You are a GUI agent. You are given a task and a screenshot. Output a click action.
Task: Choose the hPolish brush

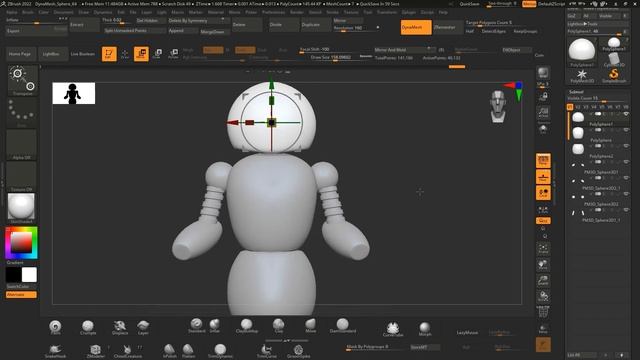[x=169, y=351]
